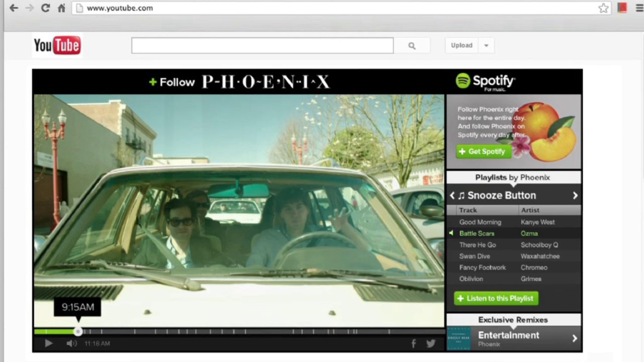This screenshot has width=644, height=362.
Task: Share the video on Facebook
Action: click(413, 343)
